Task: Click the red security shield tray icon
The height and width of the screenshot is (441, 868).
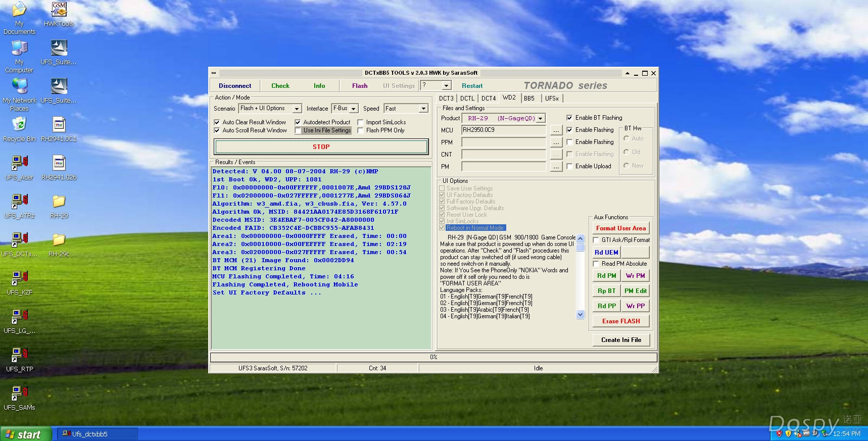Action: 779,433
